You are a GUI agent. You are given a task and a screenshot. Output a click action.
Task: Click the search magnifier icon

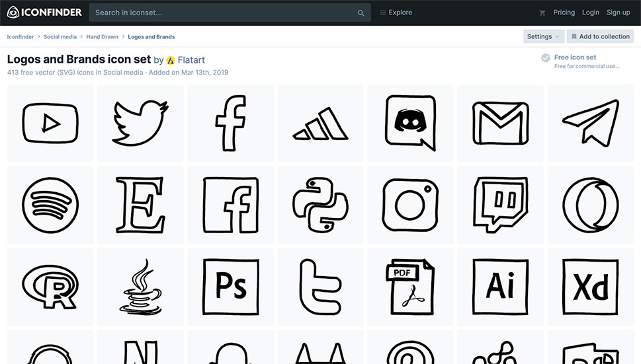(361, 13)
